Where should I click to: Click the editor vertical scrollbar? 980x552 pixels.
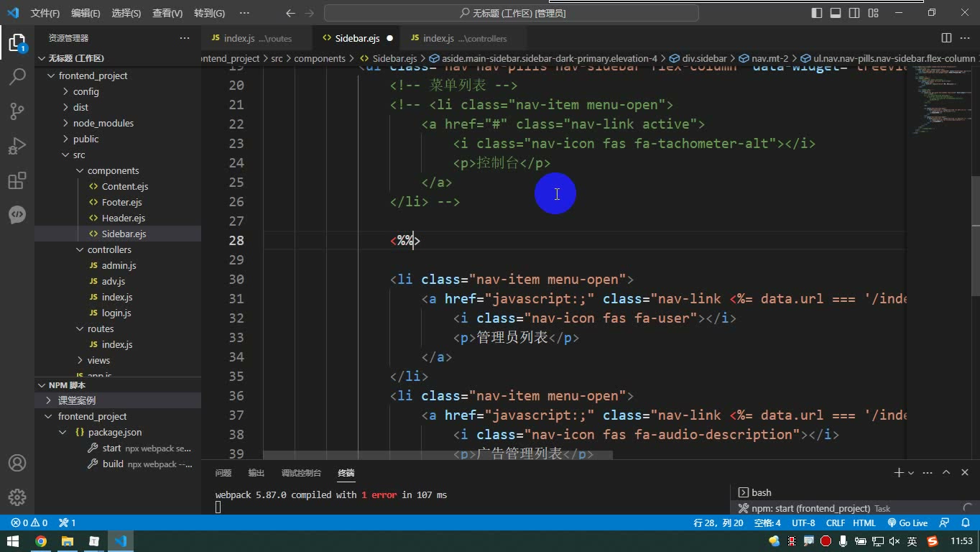pyautogui.click(x=975, y=236)
